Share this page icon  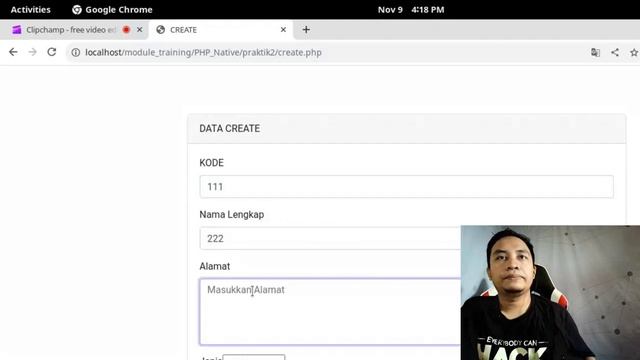[x=615, y=52]
